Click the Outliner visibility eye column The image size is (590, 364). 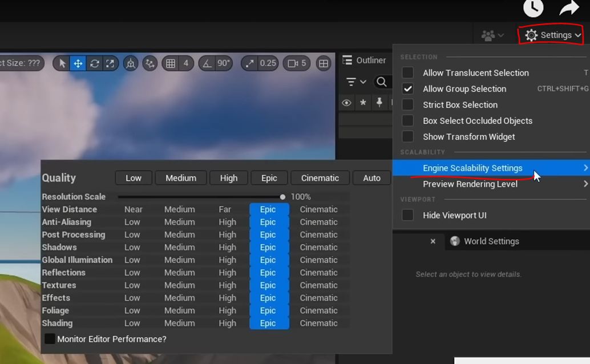pos(346,102)
